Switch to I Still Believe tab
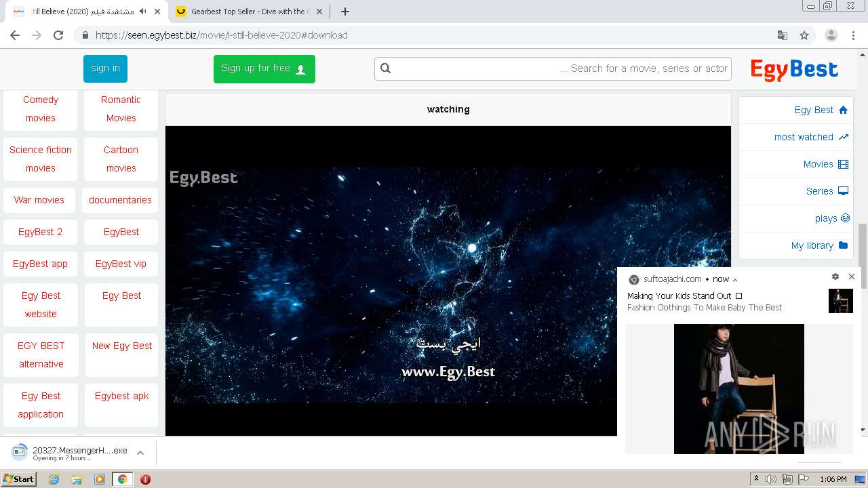The height and width of the screenshot is (488, 868). [87, 12]
